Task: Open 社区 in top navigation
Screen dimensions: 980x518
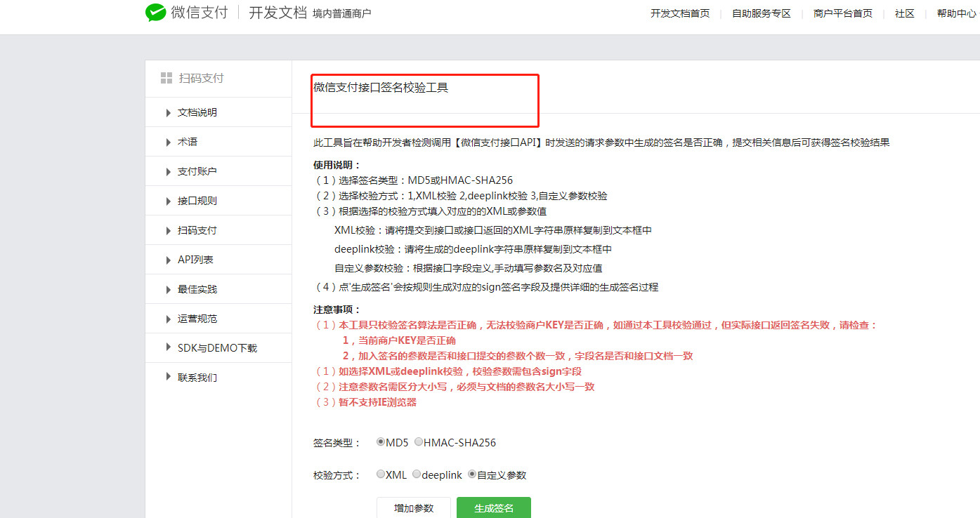Action: 905,13
